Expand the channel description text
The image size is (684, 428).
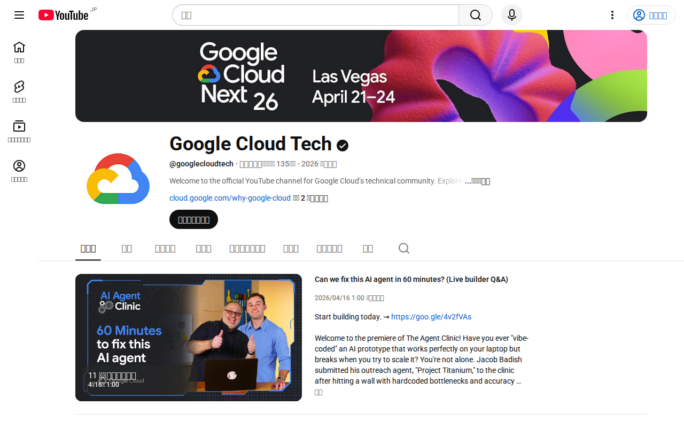478,181
